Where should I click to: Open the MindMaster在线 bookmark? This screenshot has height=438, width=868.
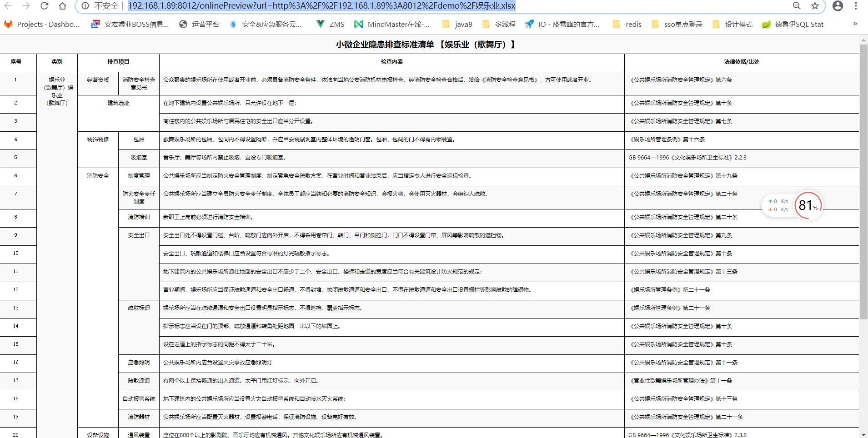point(392,25)
